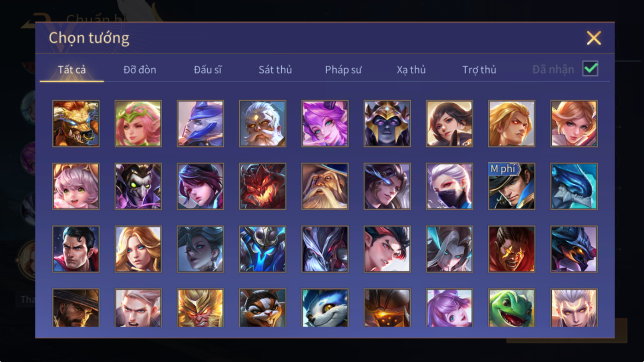Pick the hero tagged M phí
644x362 pixels.
point(512,186)
